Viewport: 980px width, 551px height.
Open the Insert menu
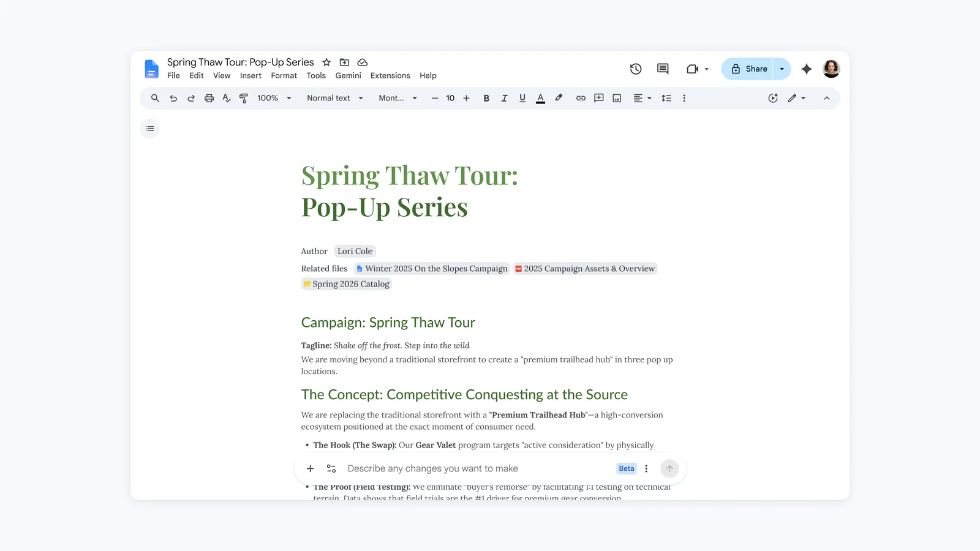(x=251, y=76)
